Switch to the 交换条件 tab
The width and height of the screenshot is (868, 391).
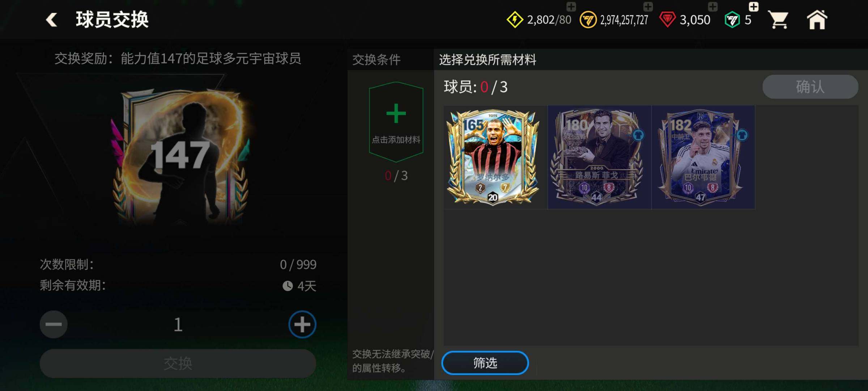377,59
